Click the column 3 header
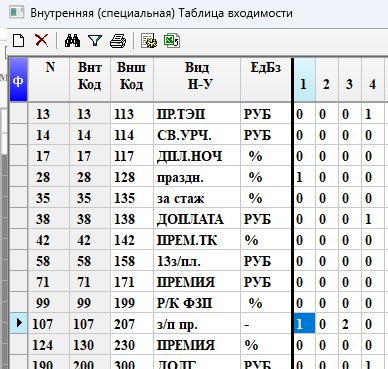Image resolution: width=388 pixels, height=369 pixels. pyautogui.click(x=350, y=80)
